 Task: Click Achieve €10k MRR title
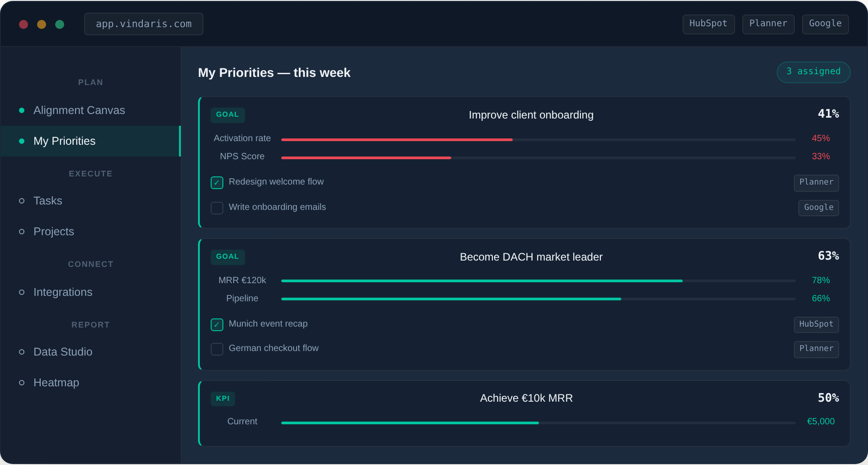point(526,398)
